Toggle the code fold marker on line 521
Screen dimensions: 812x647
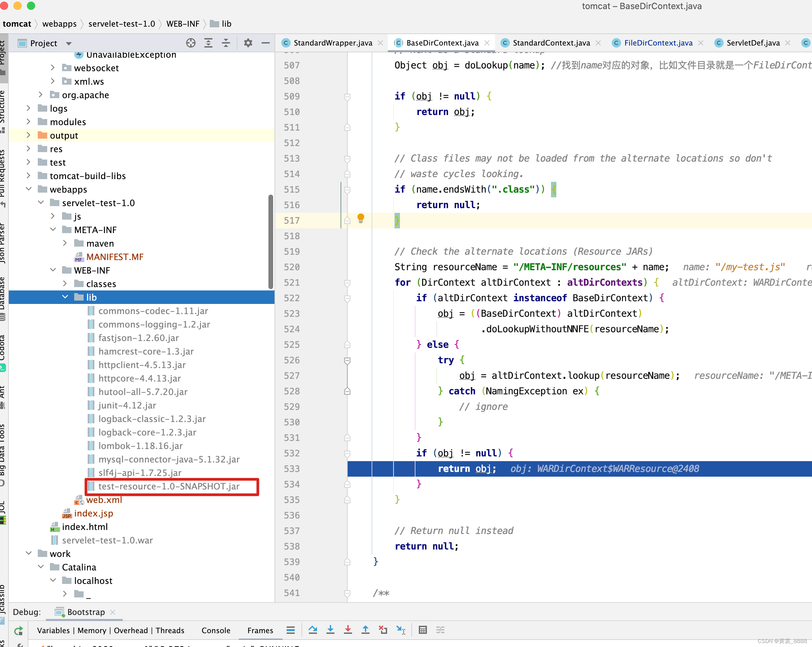click(x=347, y=283)
